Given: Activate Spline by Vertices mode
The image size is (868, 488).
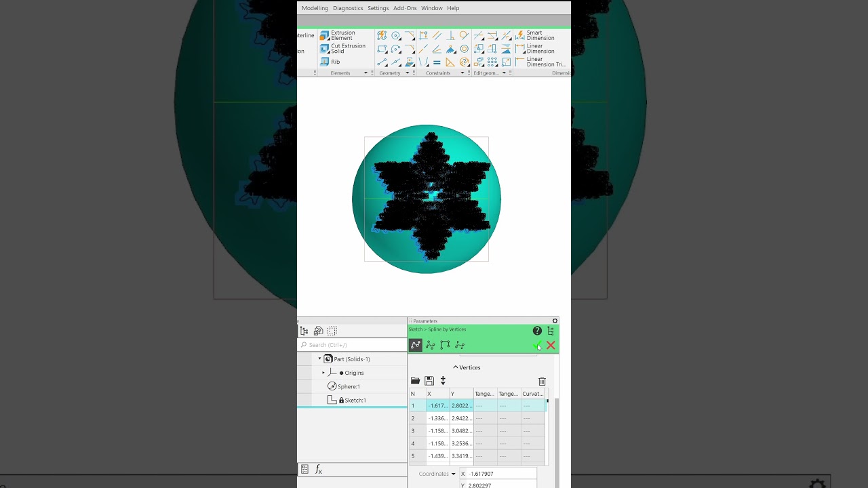Looking at the screenshot, I should pyautogui.click(x=416, y=345).
